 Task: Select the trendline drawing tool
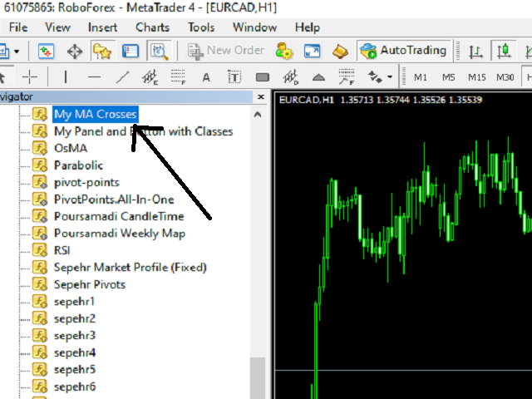[x=122, y=77]
